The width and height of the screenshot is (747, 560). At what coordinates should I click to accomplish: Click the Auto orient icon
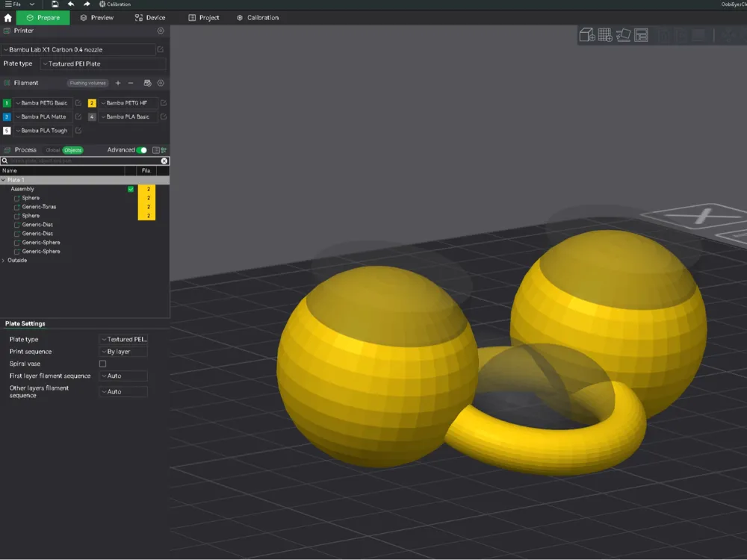point(623,35)
